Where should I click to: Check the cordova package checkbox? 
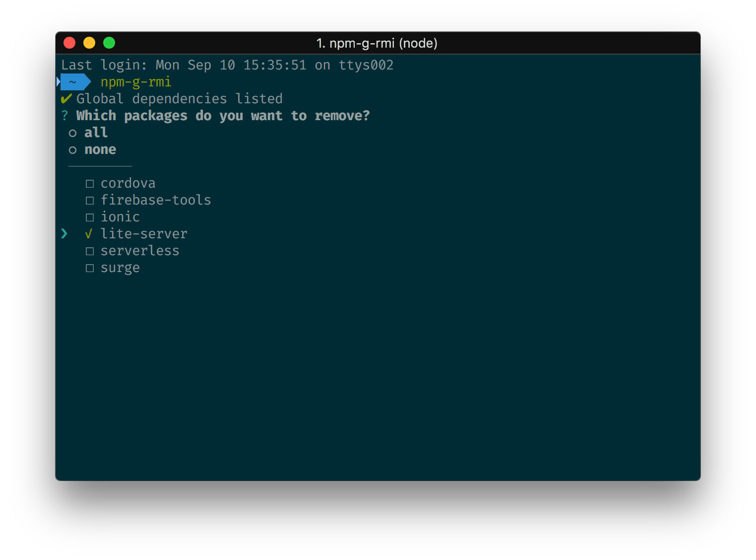(90, 183)
